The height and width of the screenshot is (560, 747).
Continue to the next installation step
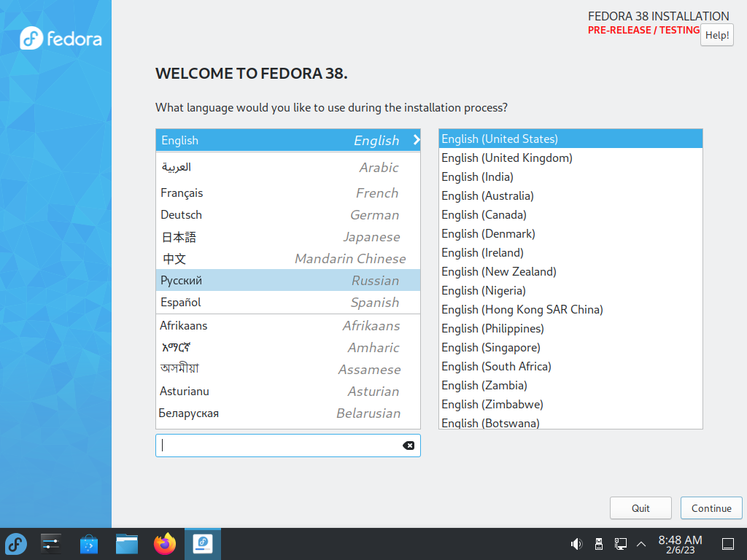point(711,508)
